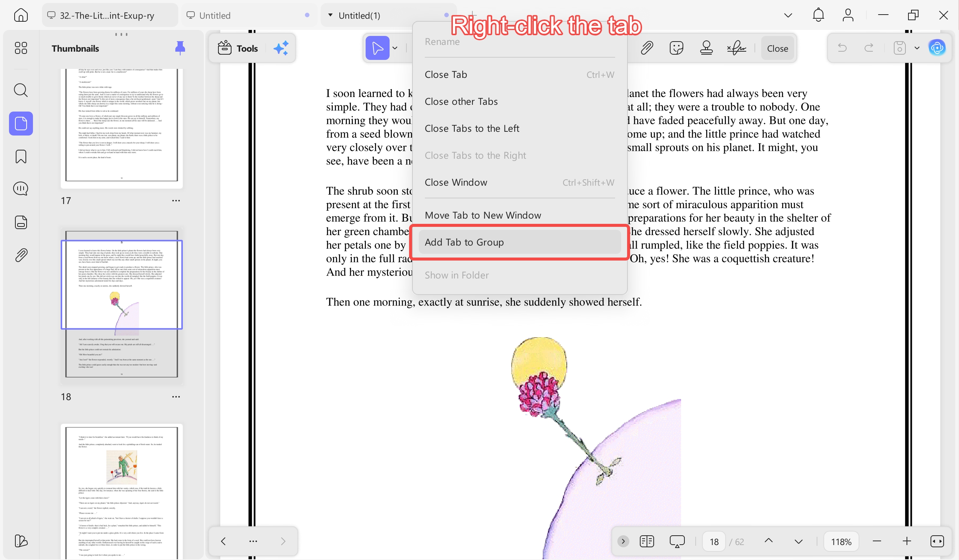This screenshot has height=560, width=959.
Task: Fit page to width
Action: tap(937, 541)
